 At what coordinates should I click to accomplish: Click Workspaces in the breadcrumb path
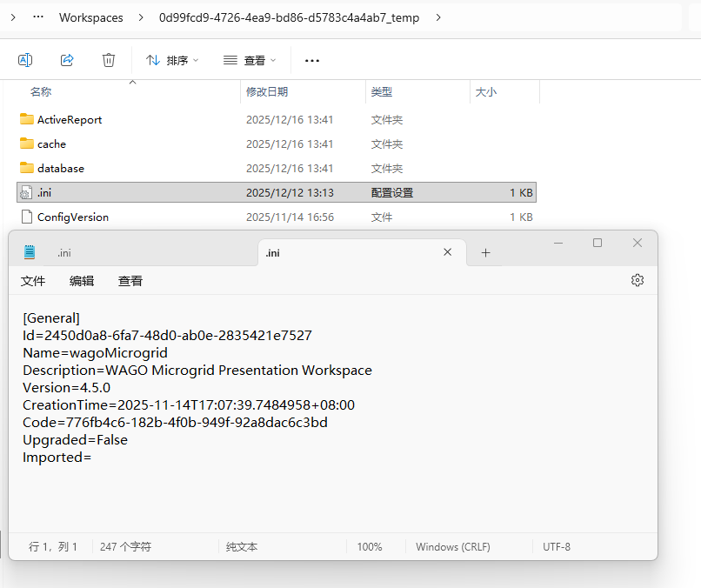pyautogui.click(x=90, y=17)
